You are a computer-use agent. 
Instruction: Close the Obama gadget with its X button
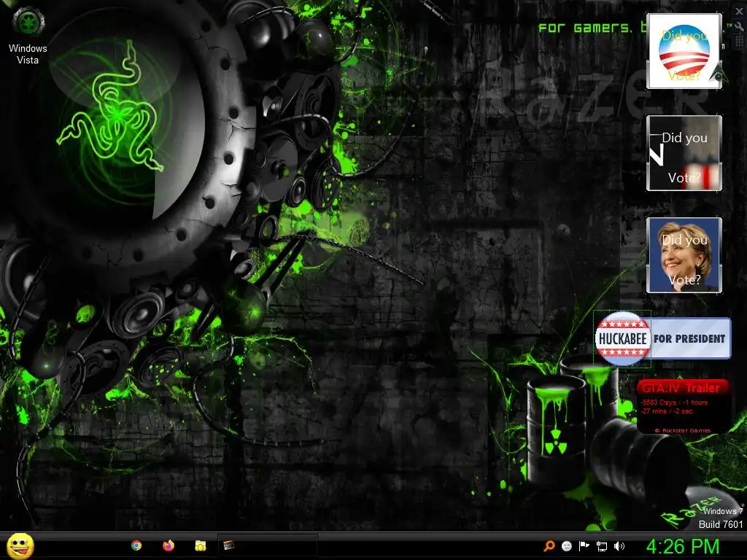[x=739, y=12]
